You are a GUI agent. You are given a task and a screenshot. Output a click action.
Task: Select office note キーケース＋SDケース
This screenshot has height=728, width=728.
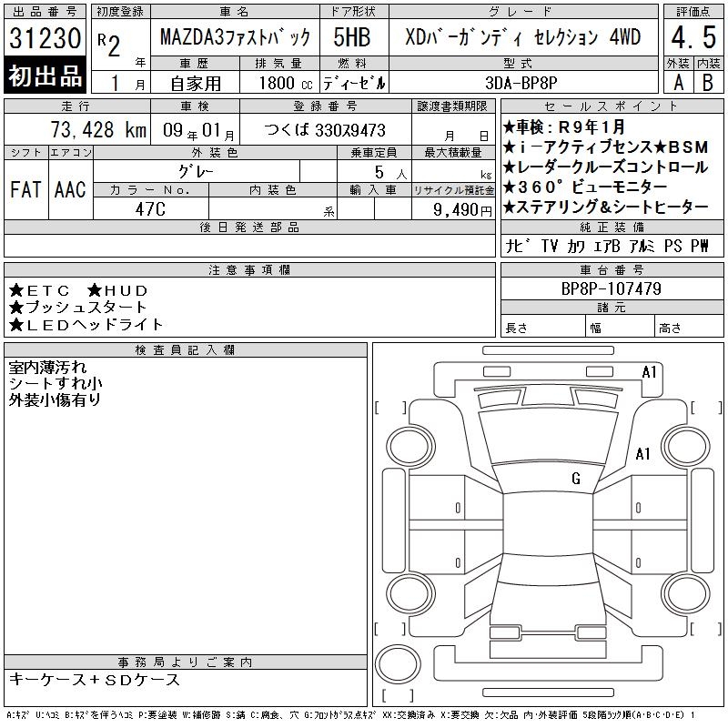95,680
